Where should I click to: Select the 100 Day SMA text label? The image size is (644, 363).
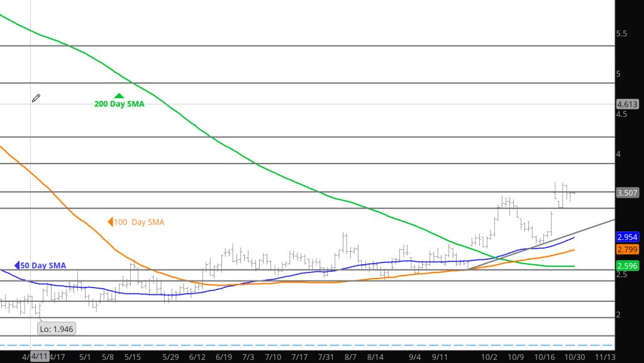[x=139, y=222]
